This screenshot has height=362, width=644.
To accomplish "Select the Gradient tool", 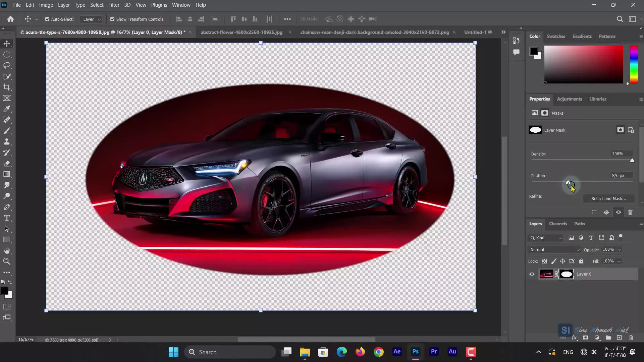I will coord(7,174).
